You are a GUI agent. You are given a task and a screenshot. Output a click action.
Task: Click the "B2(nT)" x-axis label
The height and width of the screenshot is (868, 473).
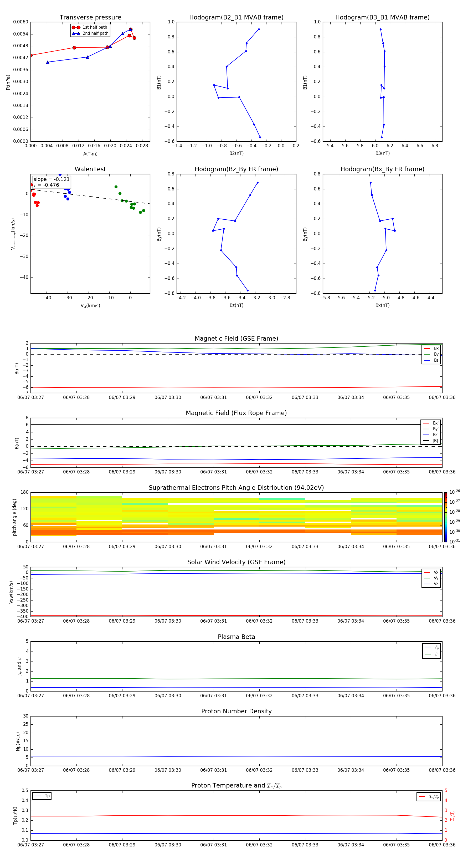point(236,153)
